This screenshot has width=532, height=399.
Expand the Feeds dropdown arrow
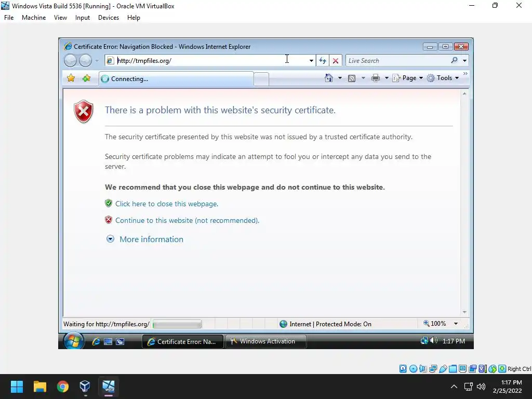tap(363, 78)
